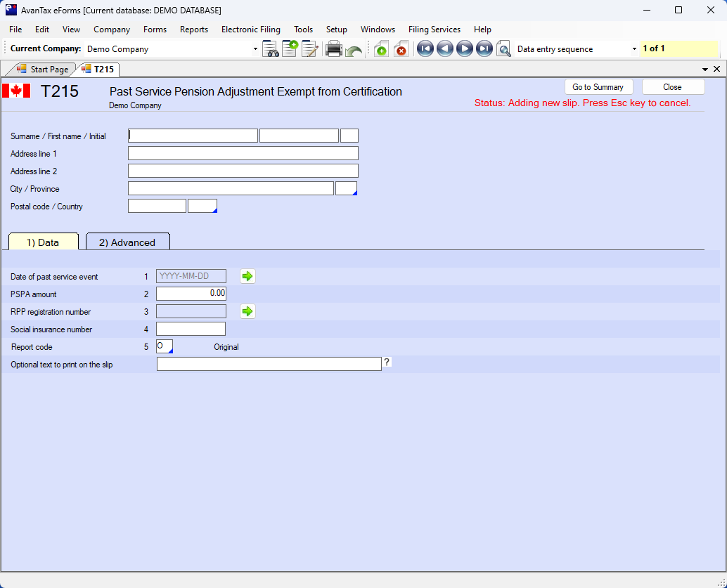Screen dimensions: 727x588
Task: Expand the Data entry sequence dropdown
Action: pyautogui.click(x=634, y=49)
